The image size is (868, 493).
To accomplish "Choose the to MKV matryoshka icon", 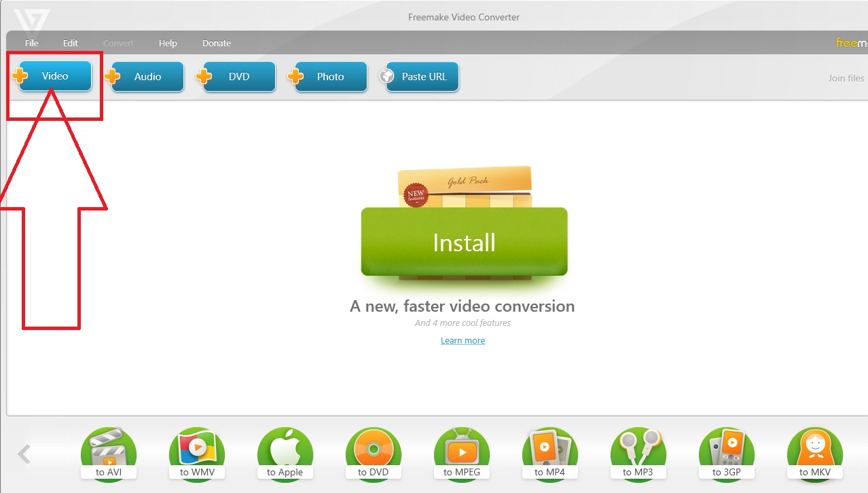I will 815,455.
